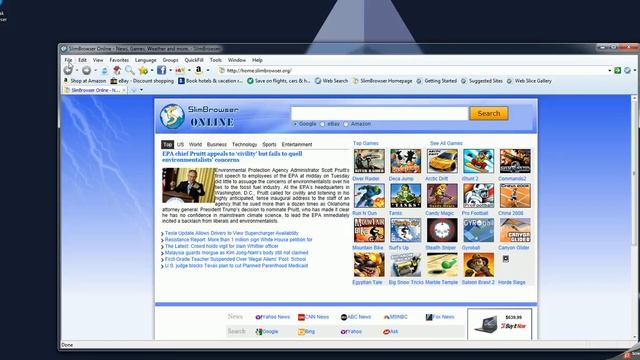The height and width of the screenshot is (360, 640).
Task: Select the eBay search radio button
Action: (322, 124)
